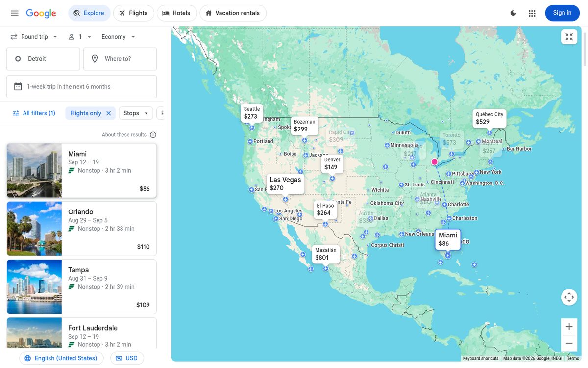Open the Google apps grid
The image size is (588, 368).
coord(532,13)
